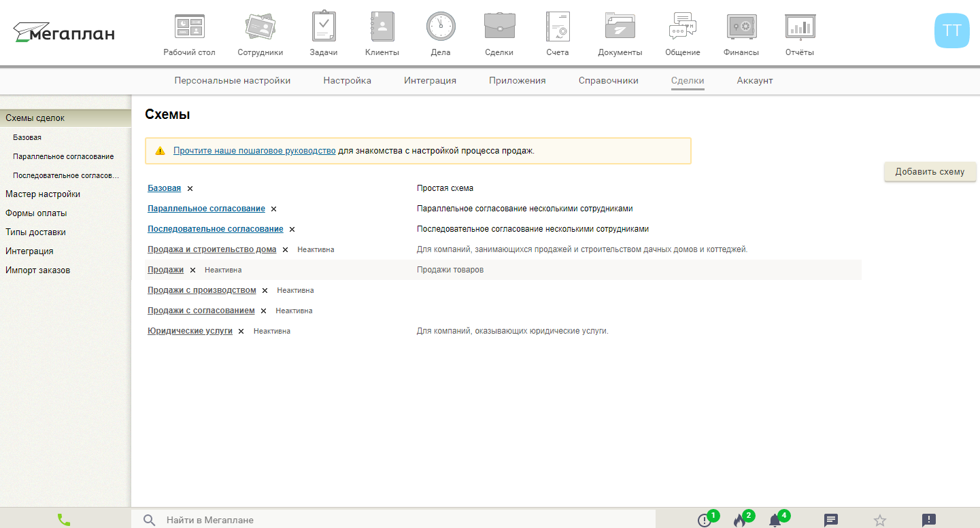
Task: Click the green phone icon
Action: coord(64,520)
